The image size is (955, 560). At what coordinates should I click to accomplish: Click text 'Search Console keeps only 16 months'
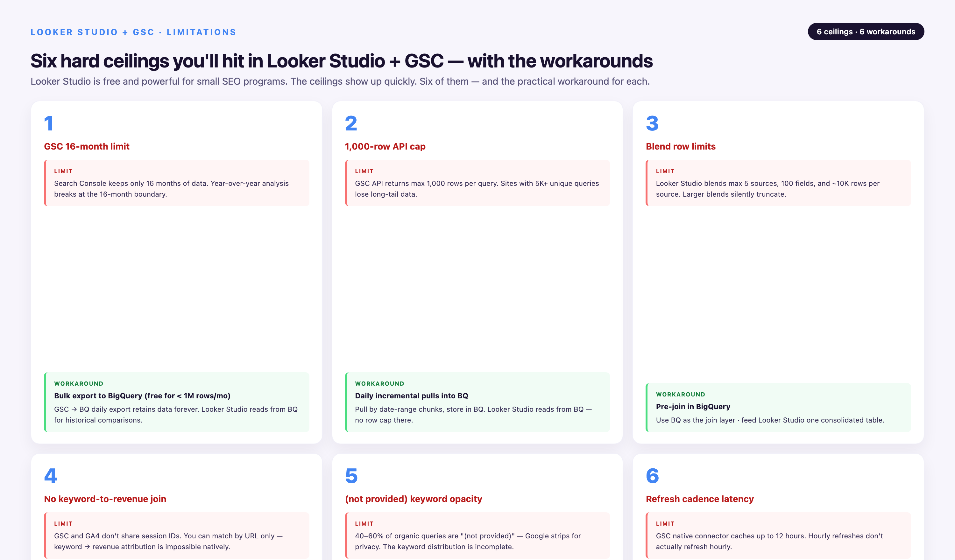(171, 189)
